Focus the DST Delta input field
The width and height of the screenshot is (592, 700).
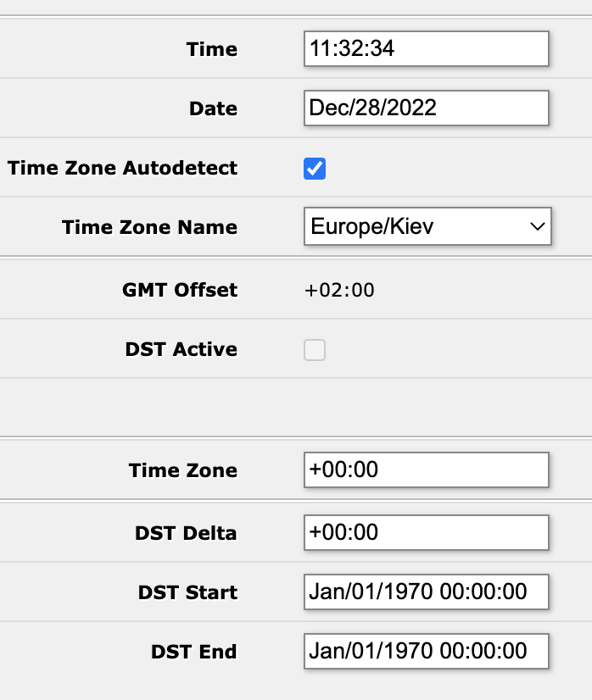pyautogui.click(x=426, y=533)
